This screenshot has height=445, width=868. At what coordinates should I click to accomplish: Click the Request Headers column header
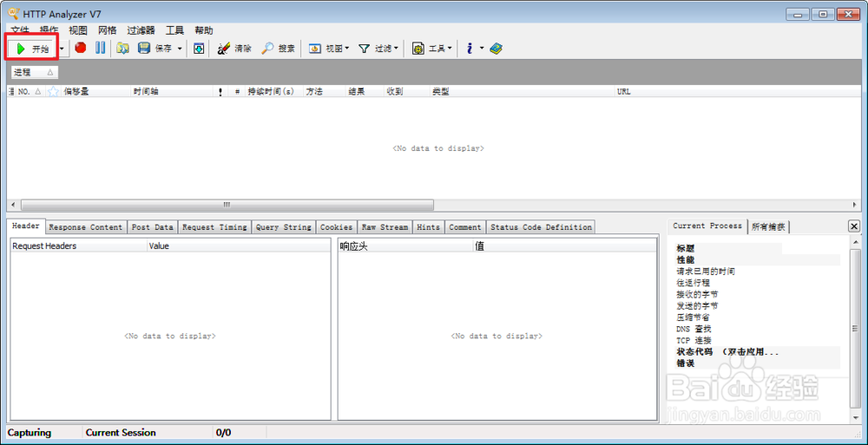[x=79, y=246]
